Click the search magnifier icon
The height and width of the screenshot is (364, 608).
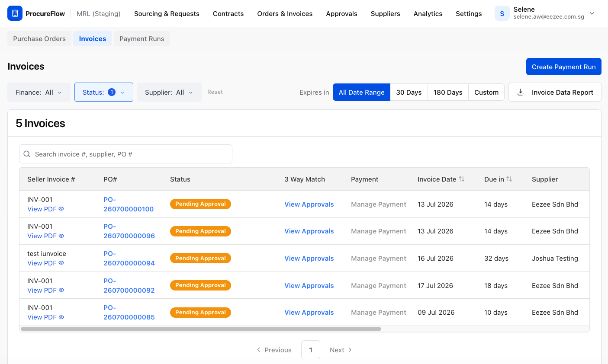click(x=27, y=154)
